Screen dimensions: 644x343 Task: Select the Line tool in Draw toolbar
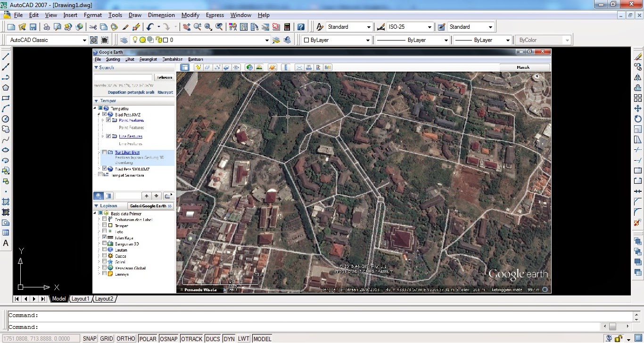[6, 56]
